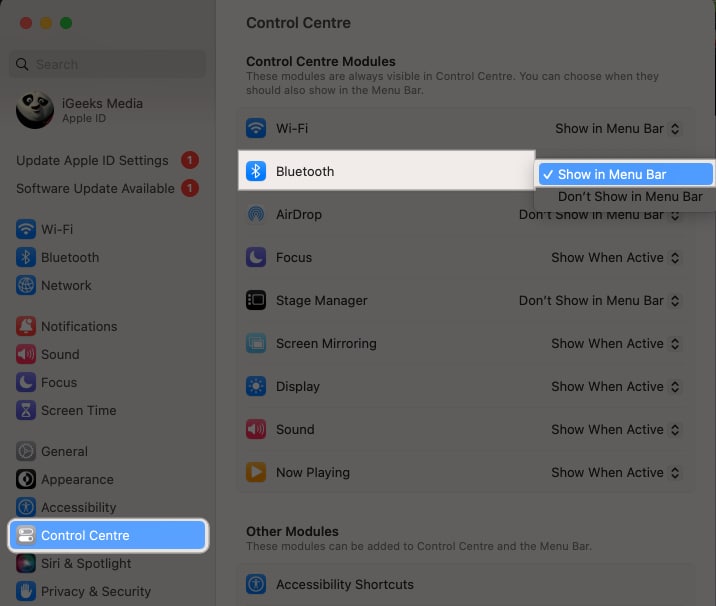The width and height of the screenshot is (716, 606).
Task: Click the Focus moon icon in modules
Action: coord(256,257)
